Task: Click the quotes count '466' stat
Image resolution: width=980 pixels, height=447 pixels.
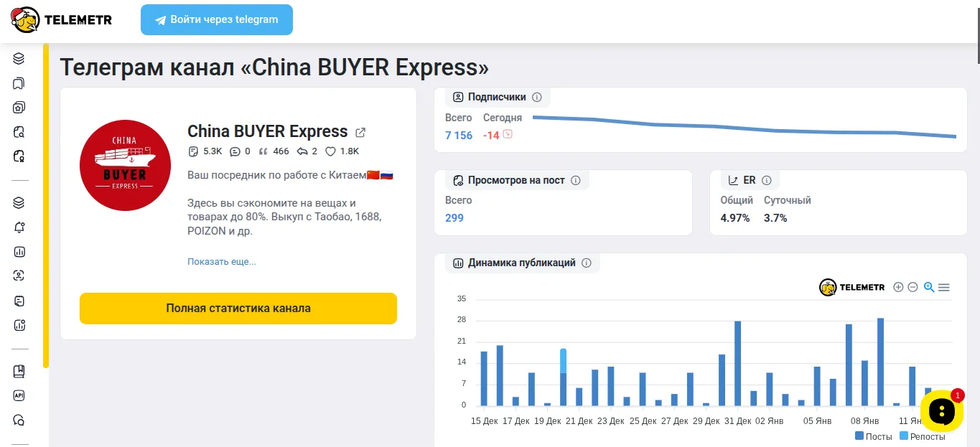Action: click(x=274, y=151)
